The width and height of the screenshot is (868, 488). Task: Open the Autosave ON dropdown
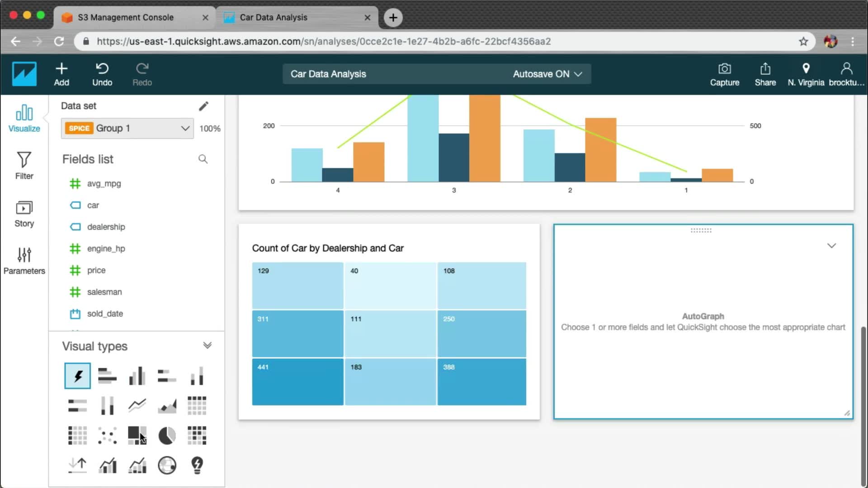547,74
